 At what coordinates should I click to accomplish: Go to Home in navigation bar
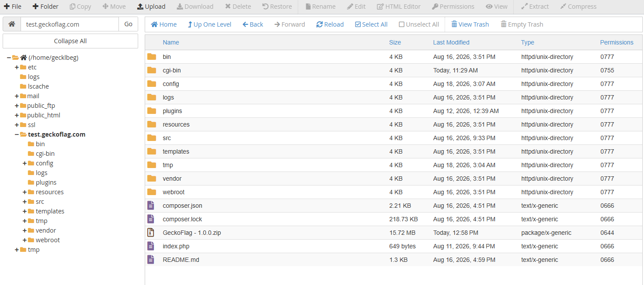[164, 24]
